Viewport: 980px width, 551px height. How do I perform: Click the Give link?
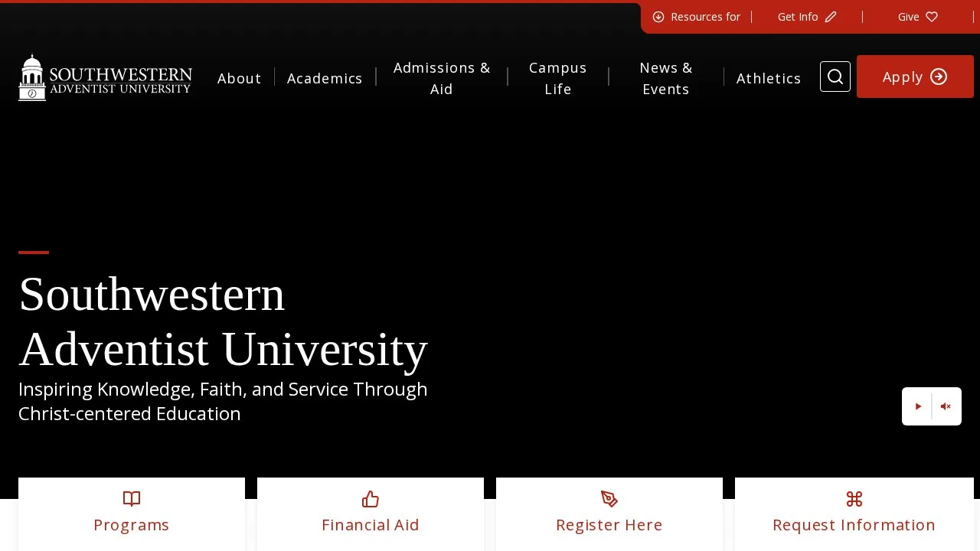(x=917, y=17)
